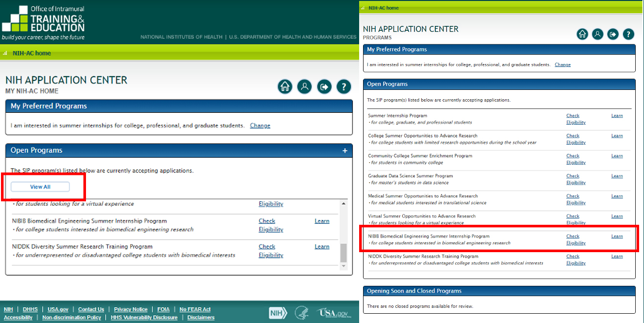Click the home icon on MY NIH-AC HOME page
This screenshot has height=323, width=644.
tap(285, 87)
